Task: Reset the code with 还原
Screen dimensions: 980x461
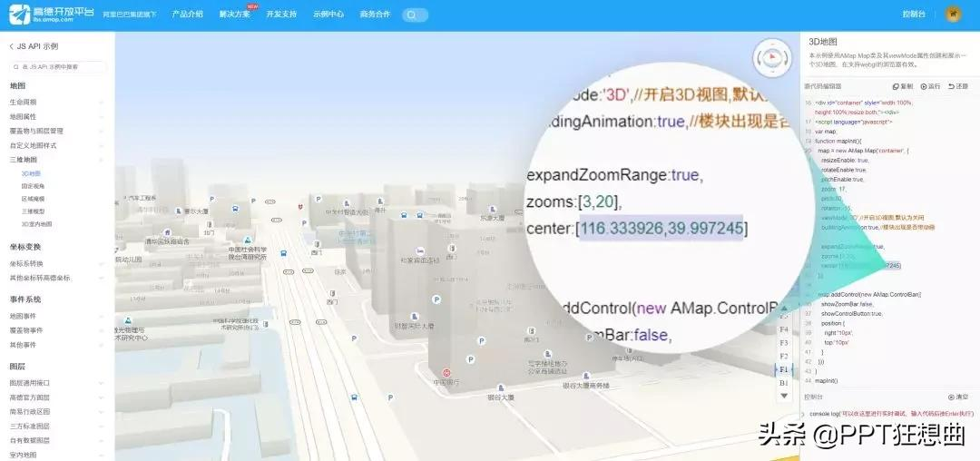Action: (x=958, y=86)
